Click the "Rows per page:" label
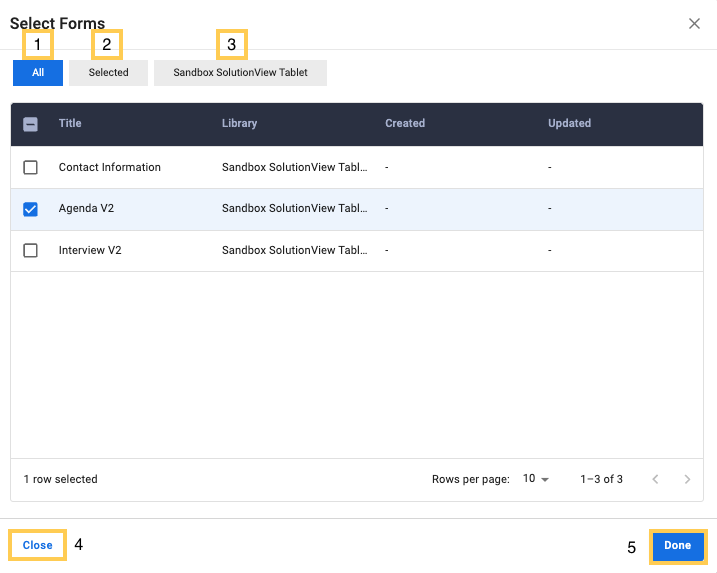Viewport: 717px width, 573px height. click(471, 479)
